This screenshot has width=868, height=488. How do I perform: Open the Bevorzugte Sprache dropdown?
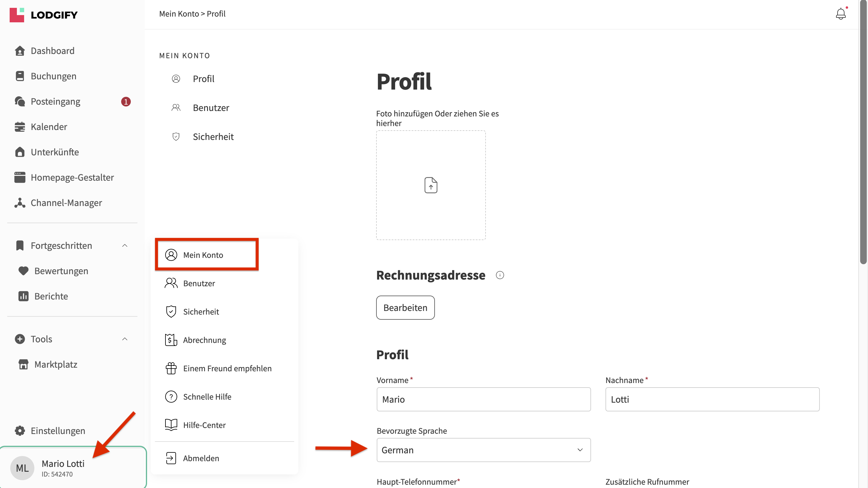point(483,450)
